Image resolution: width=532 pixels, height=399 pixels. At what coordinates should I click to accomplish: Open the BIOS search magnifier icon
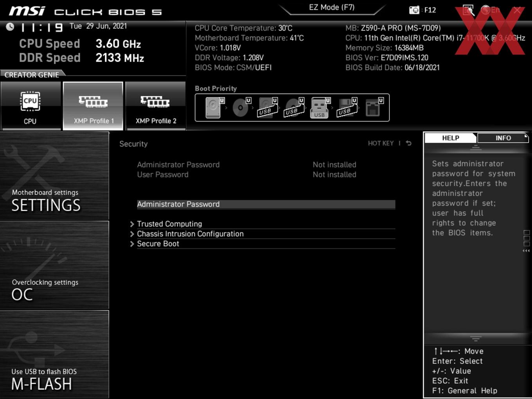(468, 10)
